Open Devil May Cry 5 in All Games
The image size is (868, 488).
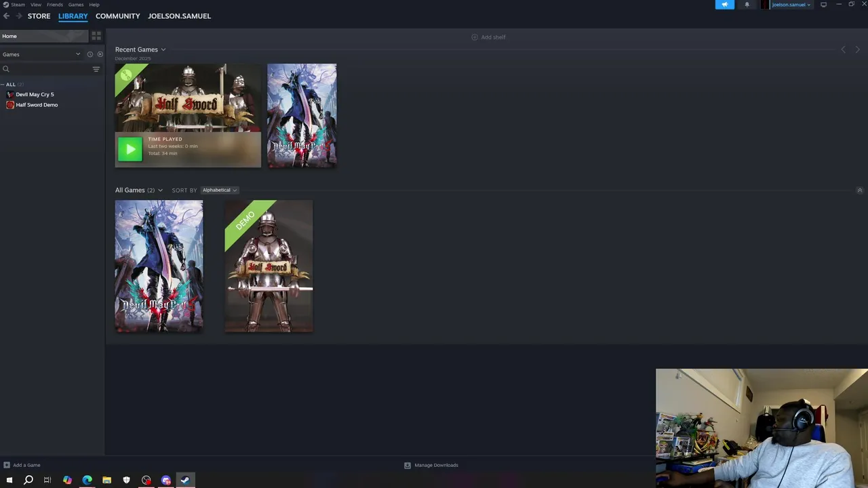coord(159,266)
